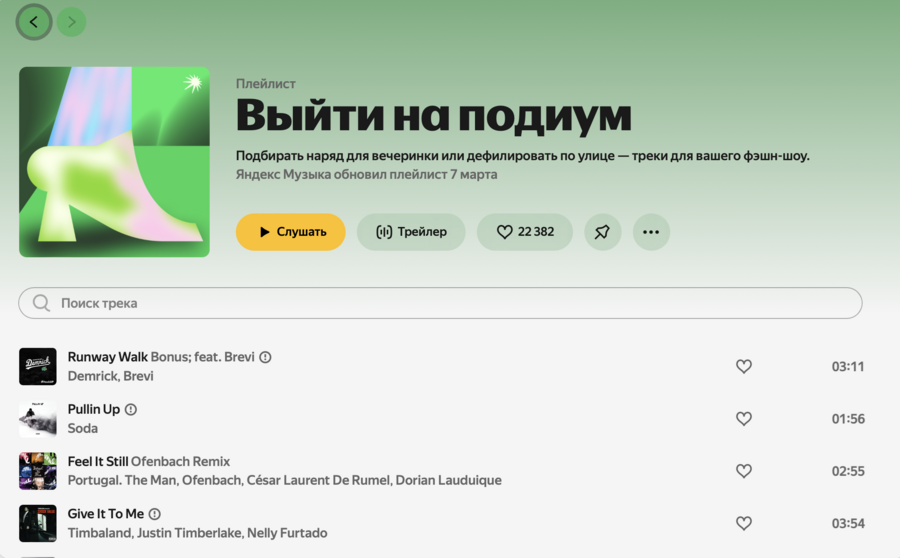Click the Плейлист label above the title

tap(266, 84)
